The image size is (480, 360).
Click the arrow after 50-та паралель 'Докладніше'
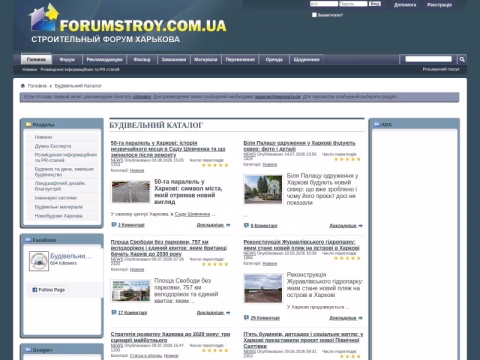[x=228, y=225]
